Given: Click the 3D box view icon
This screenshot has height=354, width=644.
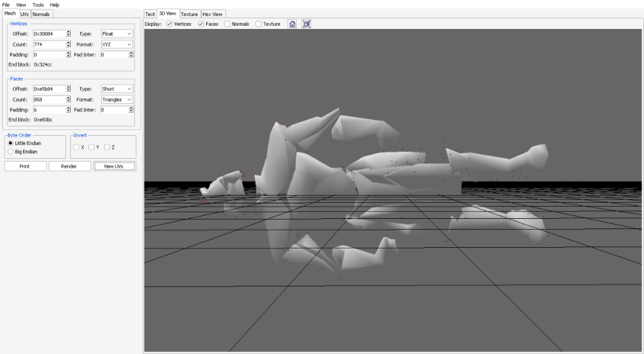Looking at the screenshot, I should tap(307, 24).
